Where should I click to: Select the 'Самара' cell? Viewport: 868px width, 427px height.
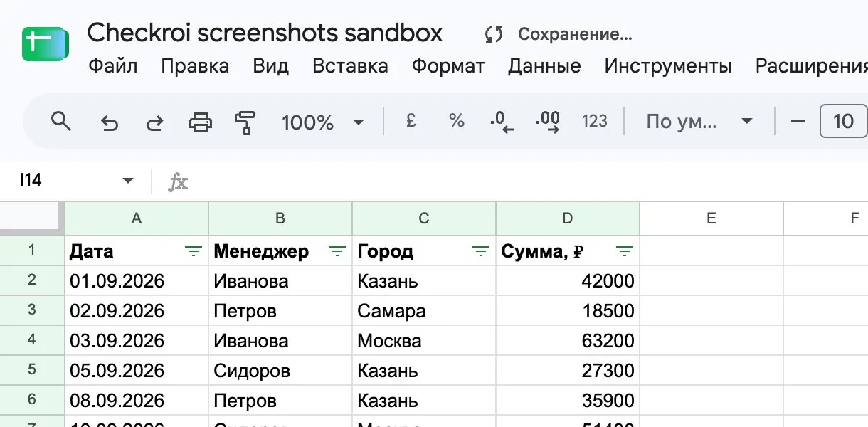[424, 311]
